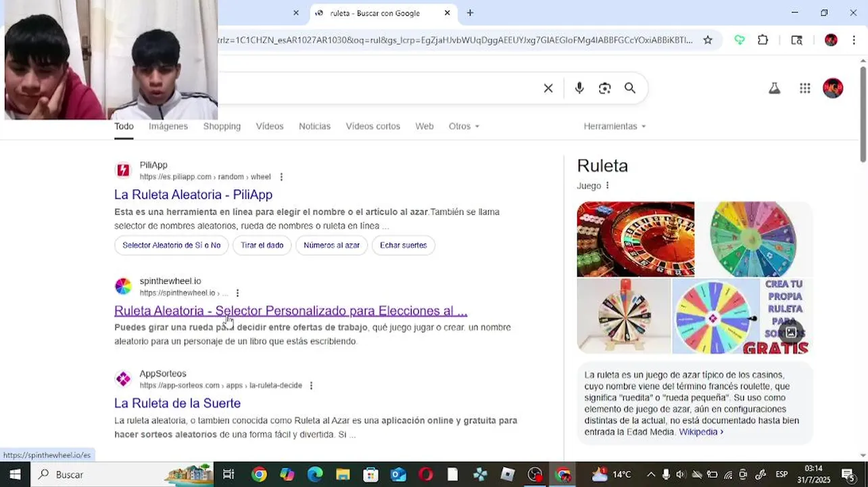The image size is (868, 487).
Task: Open more options beside 'Juego' label
Action: (607, 185)
